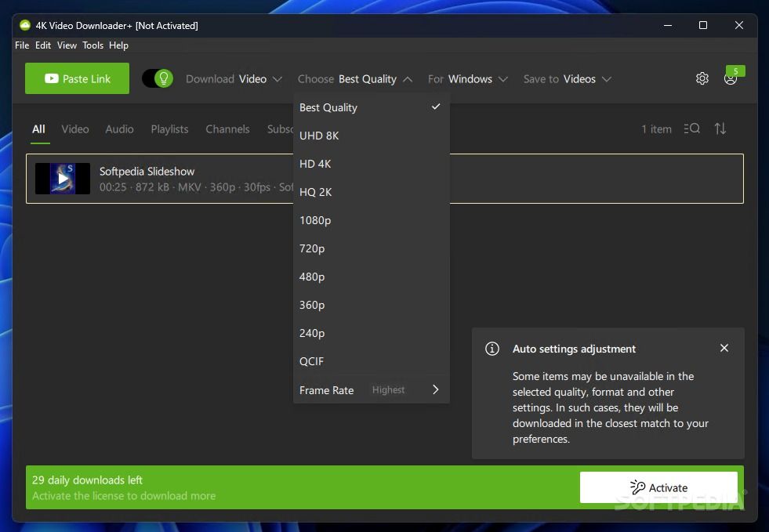Minimize the 4K Video Downloader+ window

[667, 25]
